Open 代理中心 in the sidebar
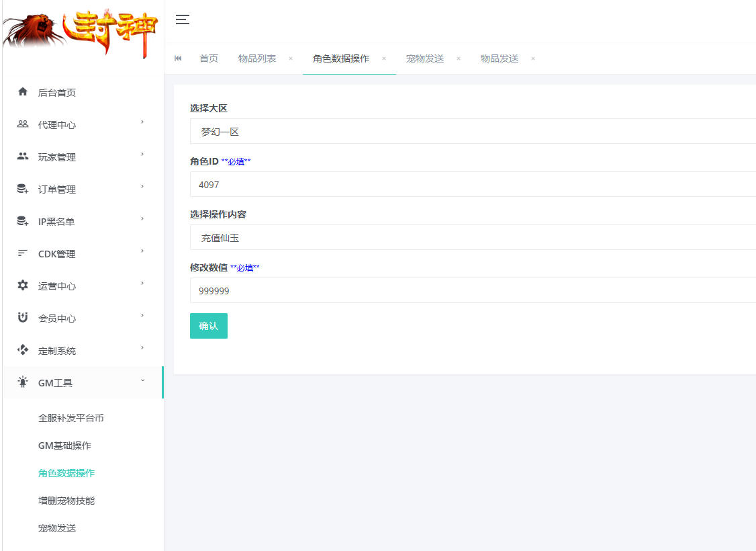Image resolution: width=756 pixels, height=551 pixels. (x=57, y=125)
